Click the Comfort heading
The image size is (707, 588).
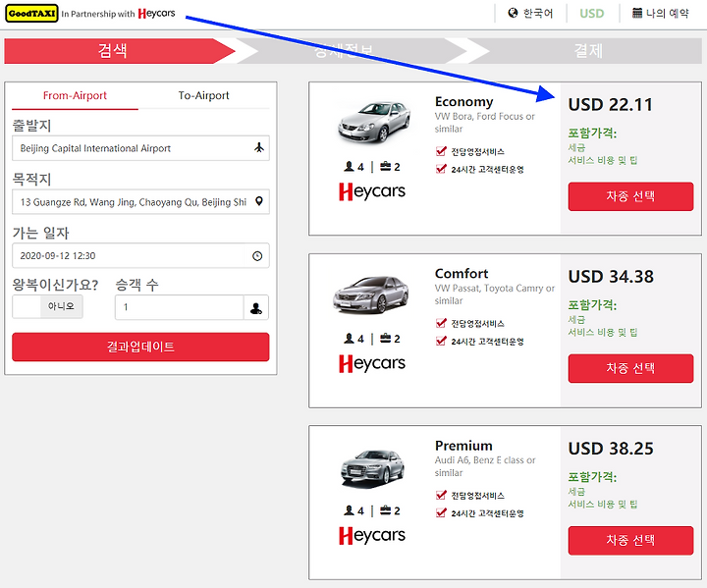[462, 273]
